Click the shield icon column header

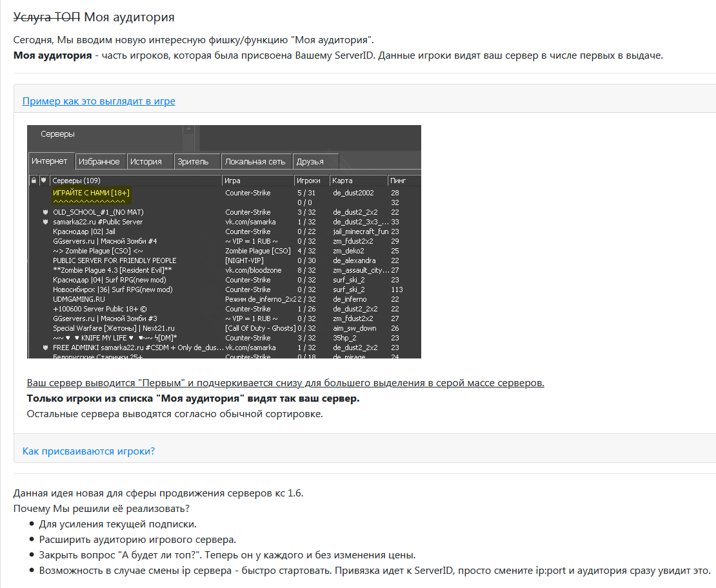44,181
